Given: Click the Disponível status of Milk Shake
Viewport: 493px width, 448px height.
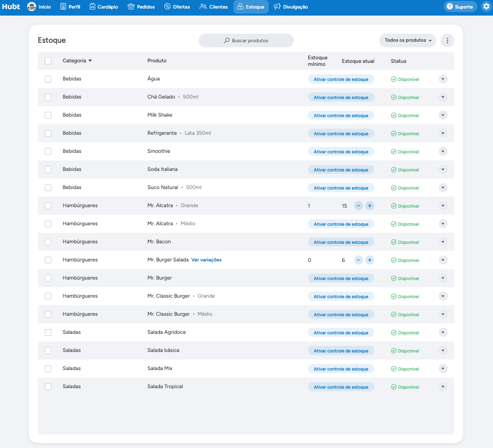Looking at the screenshot, I should [x=405, y=116].
